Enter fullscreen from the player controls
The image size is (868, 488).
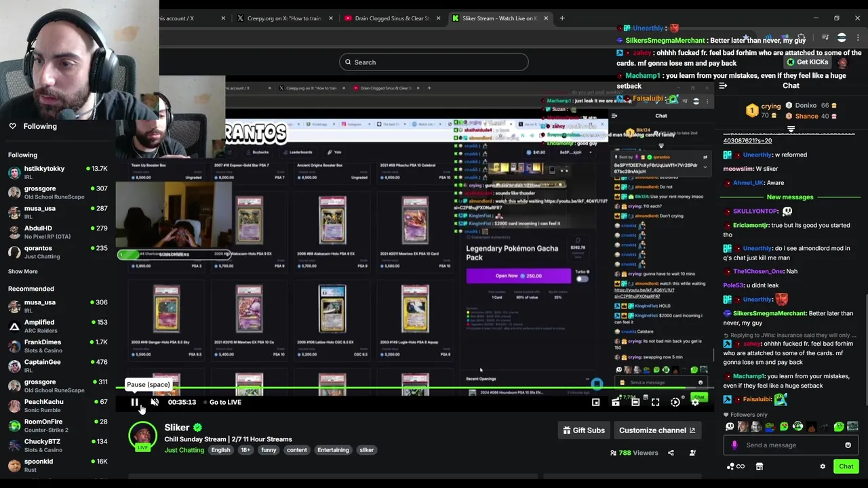coord(655,402)
